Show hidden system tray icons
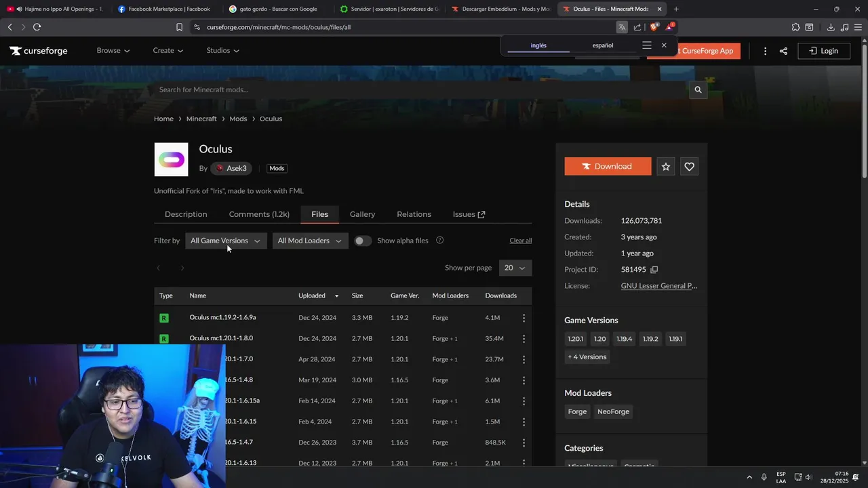Image resolution: width=868 pixels, height=488 pixels. click(749, 477)
